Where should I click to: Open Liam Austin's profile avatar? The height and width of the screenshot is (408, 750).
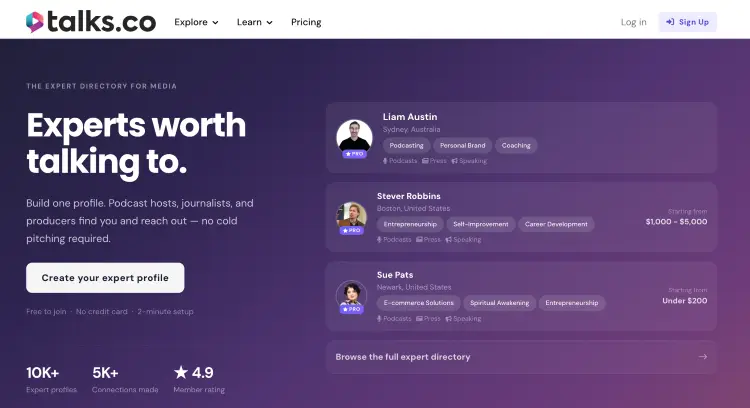[354, 137]
